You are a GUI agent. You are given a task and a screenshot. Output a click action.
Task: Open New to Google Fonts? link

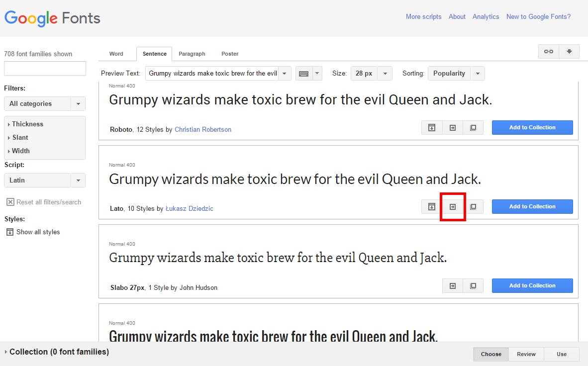(x=538, y=16)
